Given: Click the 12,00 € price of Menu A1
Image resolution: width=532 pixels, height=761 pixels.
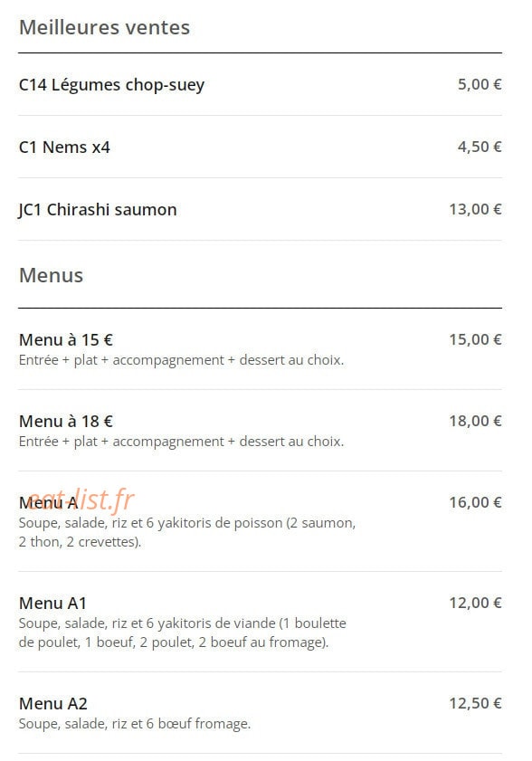Looking at the screenshot, I should [475, 603].
